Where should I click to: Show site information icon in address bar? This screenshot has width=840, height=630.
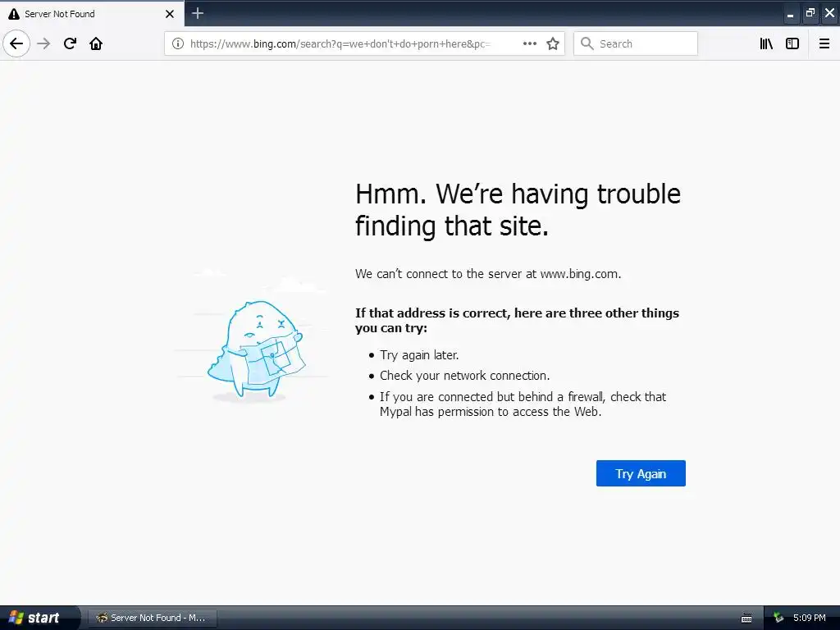[x=178, y=43]
